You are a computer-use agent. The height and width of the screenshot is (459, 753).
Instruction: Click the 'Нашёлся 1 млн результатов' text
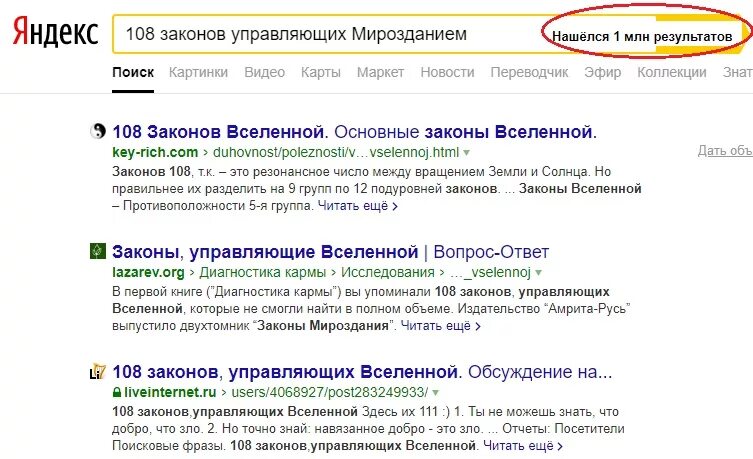point(642,36)
